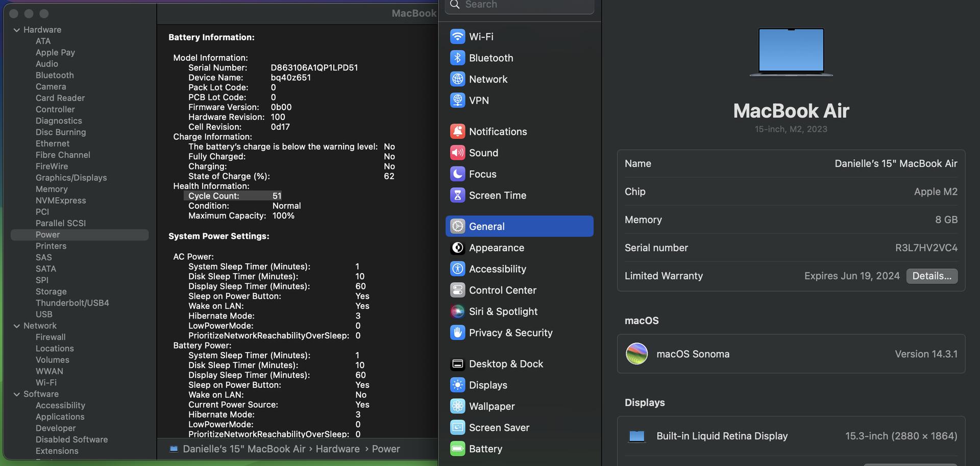Select Camera in Hardware list
This screenshot has height=466, width=980.
(51, 87)
